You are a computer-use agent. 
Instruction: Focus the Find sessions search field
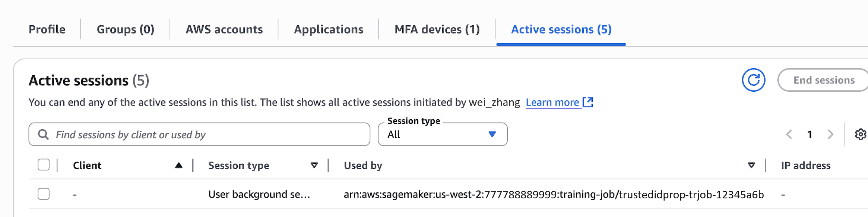coord(209,134)
